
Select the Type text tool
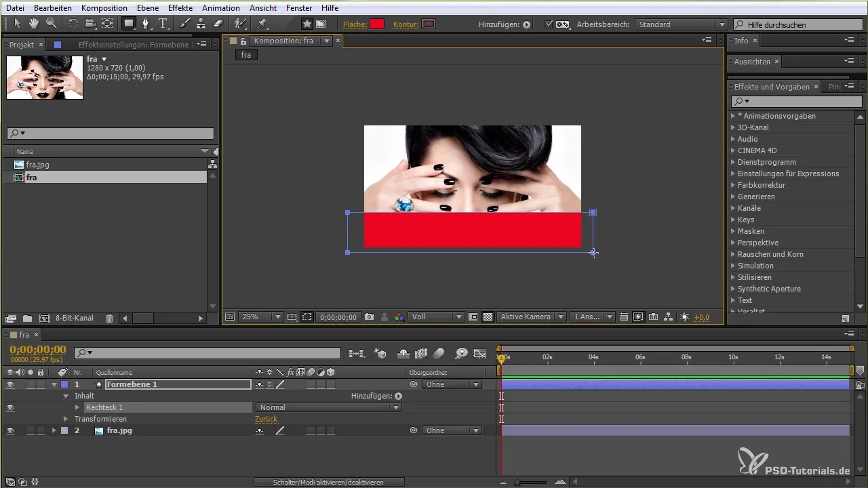(x=163, y=24)
